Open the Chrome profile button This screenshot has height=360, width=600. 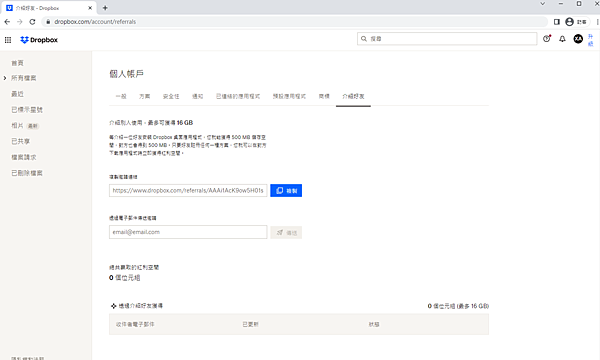(576, 22)
